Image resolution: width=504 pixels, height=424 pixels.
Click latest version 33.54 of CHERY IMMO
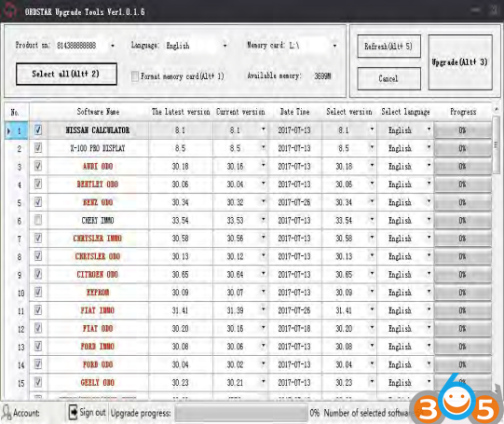coord(181,220)
